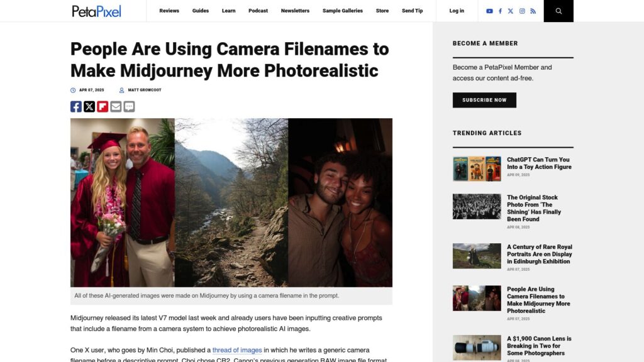The image size is (644, 362).
Task: Open trending 'Camera Filenames' article title in sidebar
Action: [x=538, y=300]
